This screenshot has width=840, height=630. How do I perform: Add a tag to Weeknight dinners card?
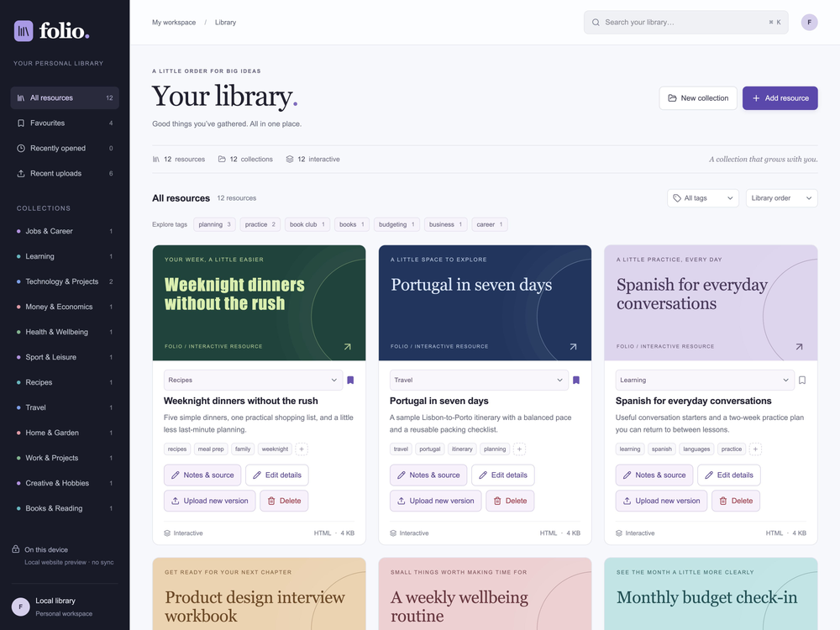point(302,449)
